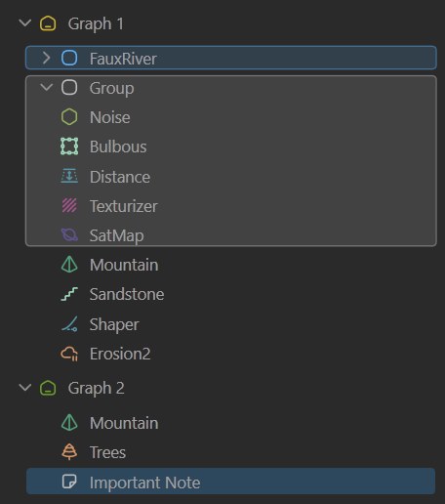The image size is (445, 504).
Task: Select the FauxRiver row text
Action: coord(123,59)
